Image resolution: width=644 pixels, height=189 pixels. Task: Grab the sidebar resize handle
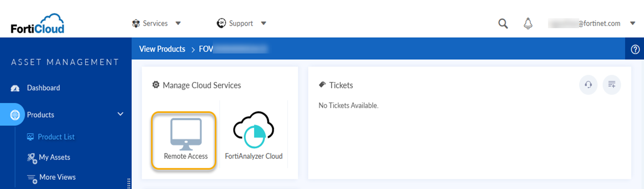coord(129,183)
